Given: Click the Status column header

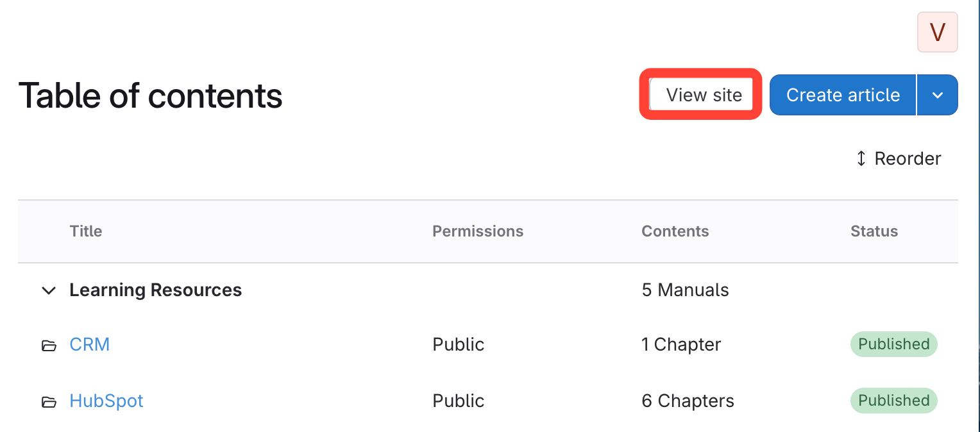Looking at the screenshot, I should (874, 231).
